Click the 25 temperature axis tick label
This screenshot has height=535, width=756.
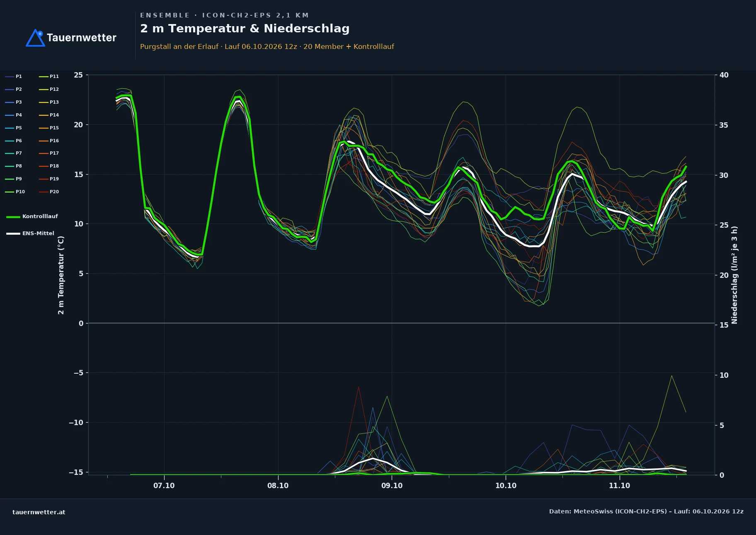coord(78,75)
